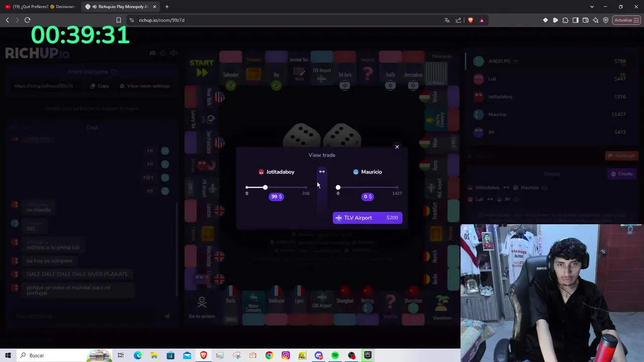Launch Microsoft Edge from taskbar
The image size is (644, 362).
pos(137,355)
